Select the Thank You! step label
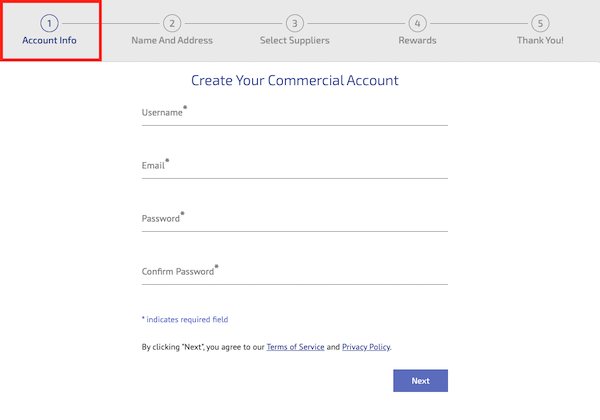The image size is (600, 420). click(540, 40)
